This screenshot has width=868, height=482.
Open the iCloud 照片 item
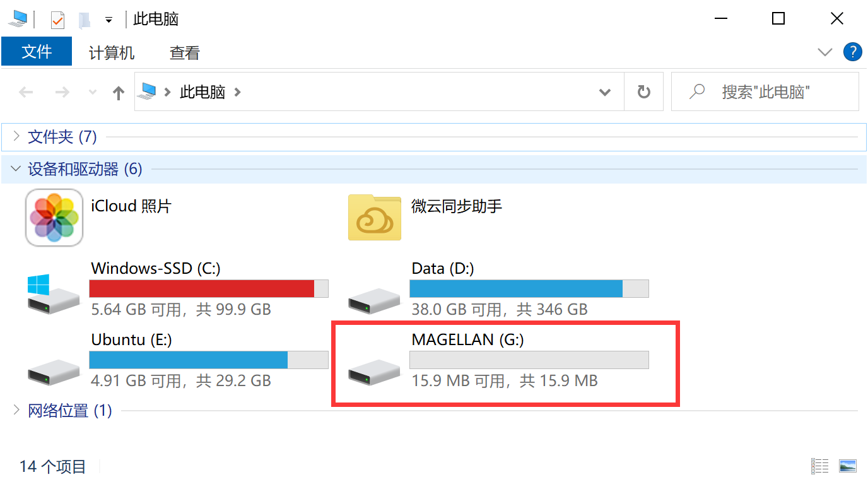131,206
